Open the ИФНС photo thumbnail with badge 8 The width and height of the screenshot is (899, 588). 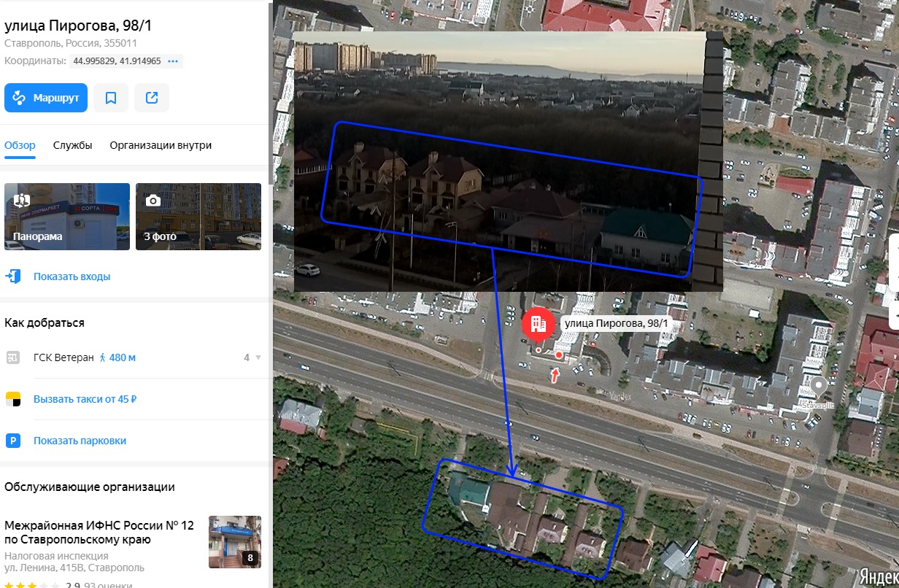tap(235, 542)
